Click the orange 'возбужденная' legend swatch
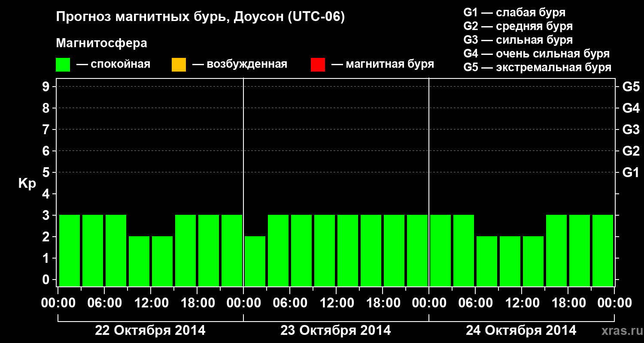 pos(179,65)
